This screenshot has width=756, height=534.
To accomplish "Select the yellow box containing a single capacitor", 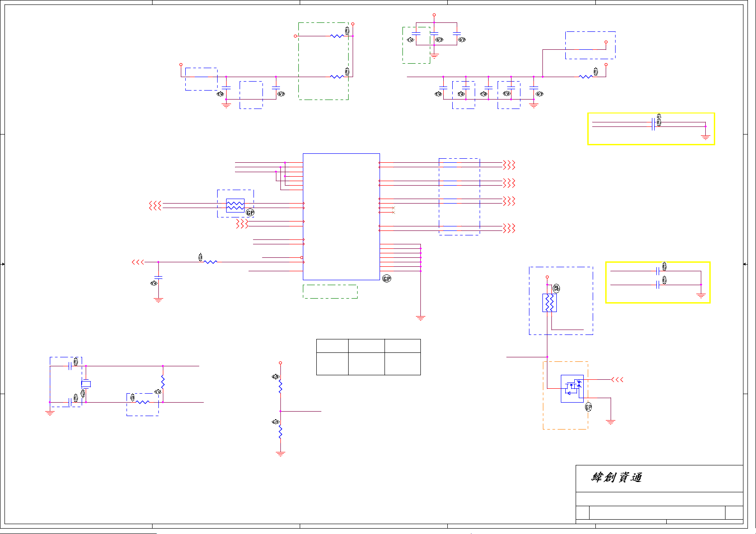I will point(651,129).
